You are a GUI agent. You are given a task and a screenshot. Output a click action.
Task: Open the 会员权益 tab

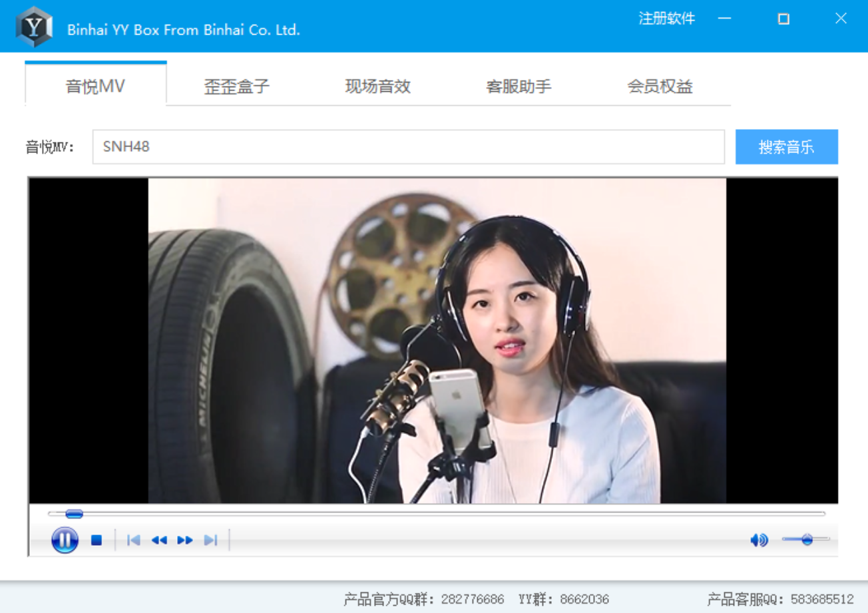(660, 87)
